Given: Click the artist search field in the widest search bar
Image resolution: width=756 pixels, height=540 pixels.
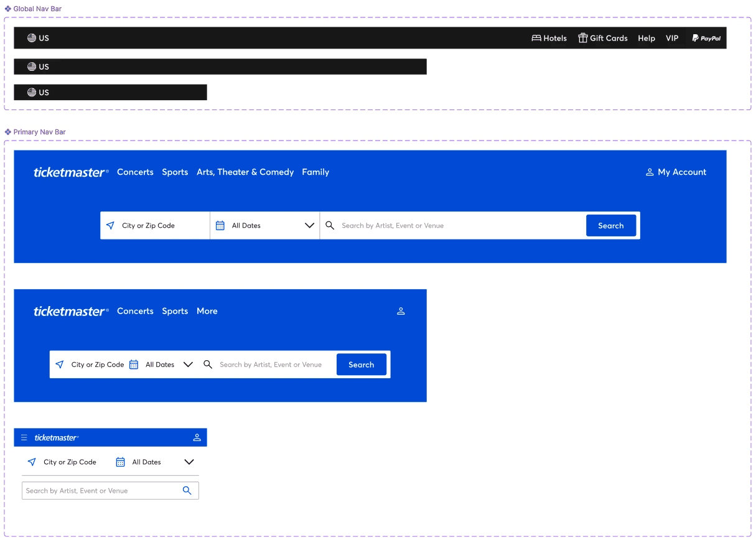Looking at the screenshot, I should point(453,225).
